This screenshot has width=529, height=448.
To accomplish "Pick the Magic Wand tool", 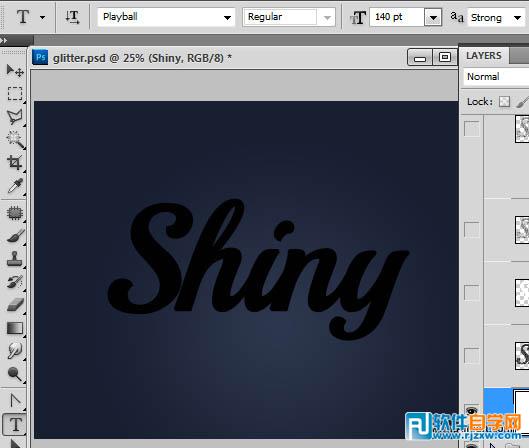I will tap(15, 140).
